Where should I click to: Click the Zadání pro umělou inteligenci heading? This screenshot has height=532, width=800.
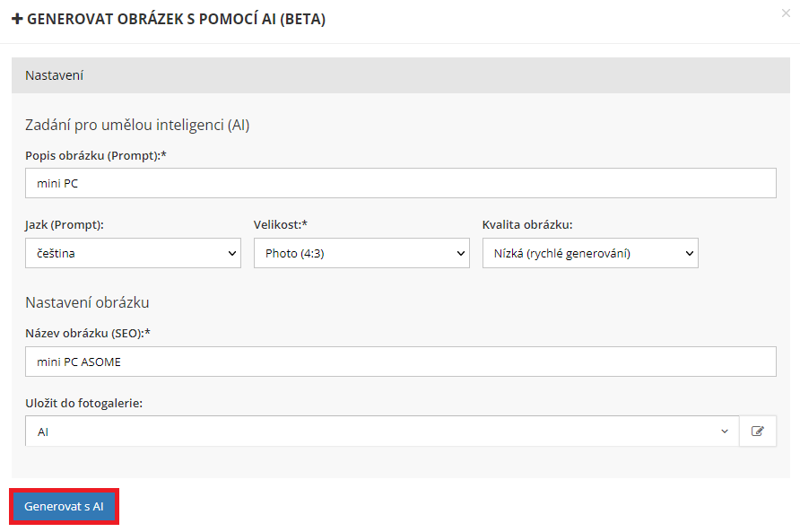pyautogui.click(x=137, y=125)
